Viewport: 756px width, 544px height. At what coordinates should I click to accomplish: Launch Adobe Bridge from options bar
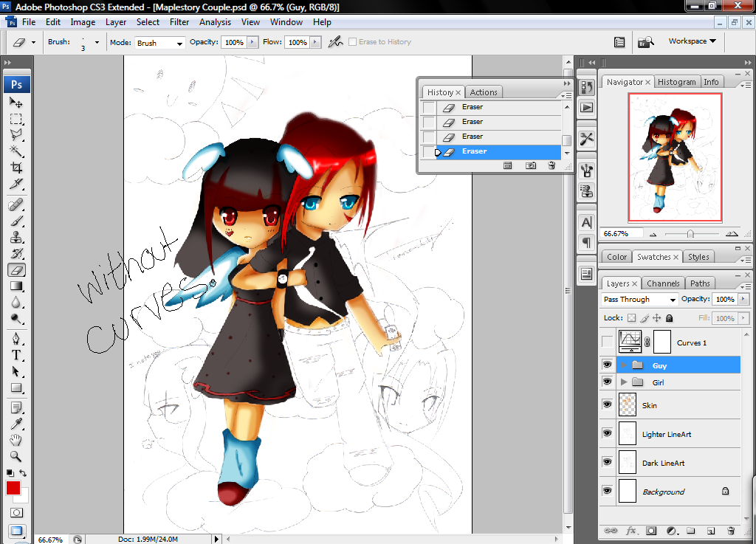pyautogui.click(x=645, y=42)
